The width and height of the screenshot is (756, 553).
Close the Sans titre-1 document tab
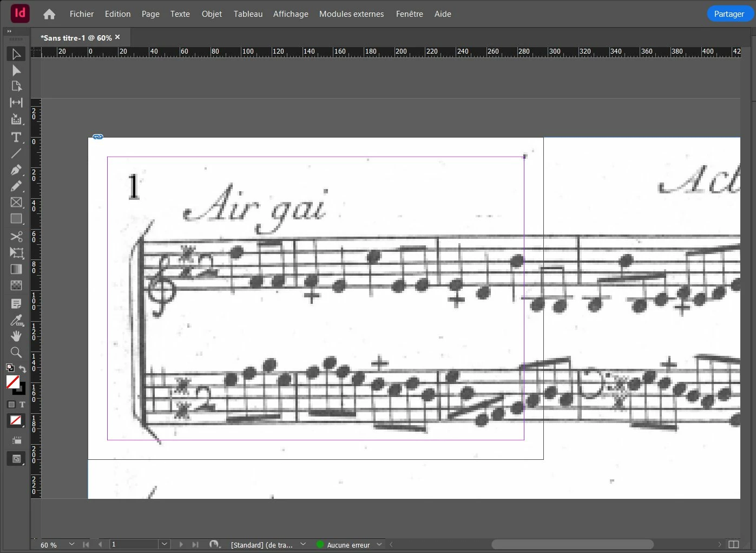(117, 37)
